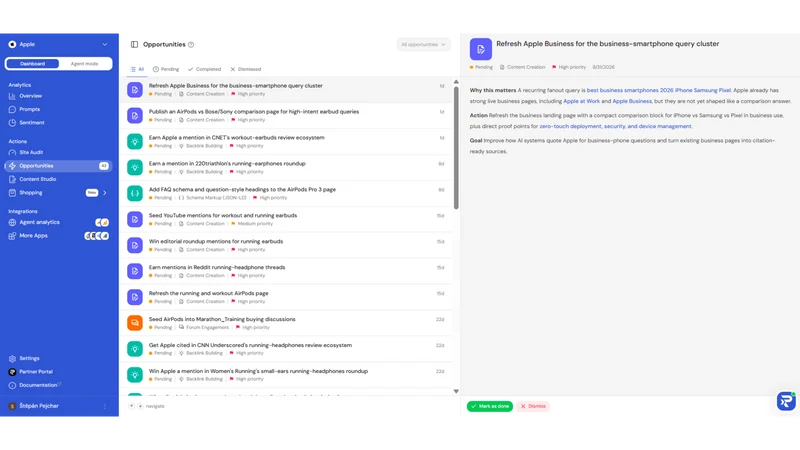The width and height of the screenshot is (800, 450).
Task: Click schema icon of Add FAQ schema row
Action: (135, 193)
